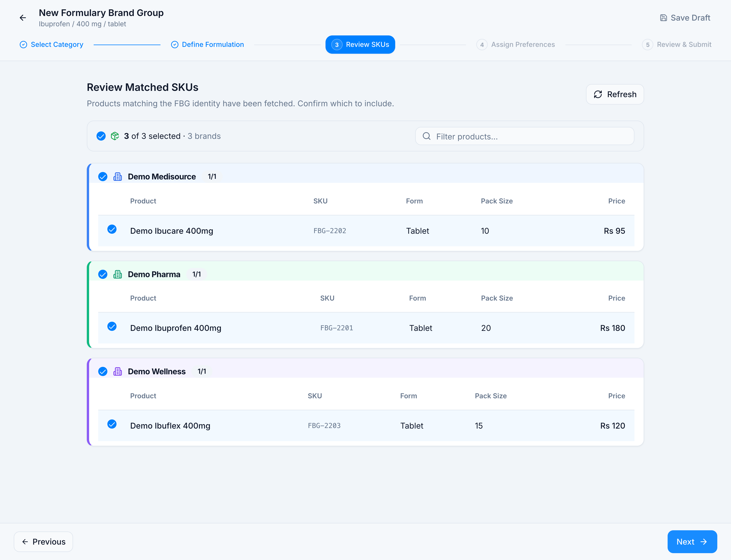Toggle the Demo Medisource brand checkbox

[x=103, y=177]
